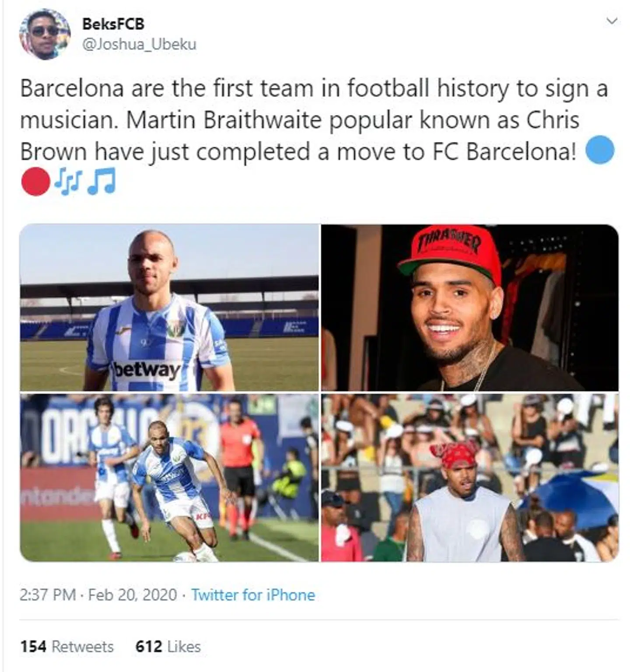Click the 2:37 PM timestamp
This screenshot has width=630, height=672.
tap(47, 595)
